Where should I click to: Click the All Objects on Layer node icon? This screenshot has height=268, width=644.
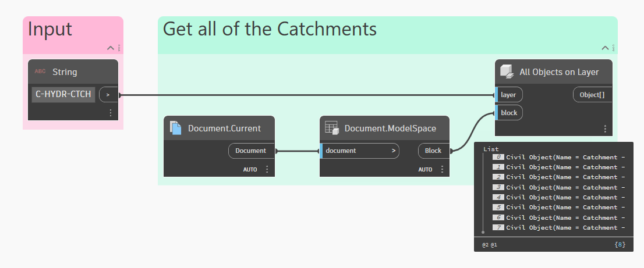(x=507, y=72)
